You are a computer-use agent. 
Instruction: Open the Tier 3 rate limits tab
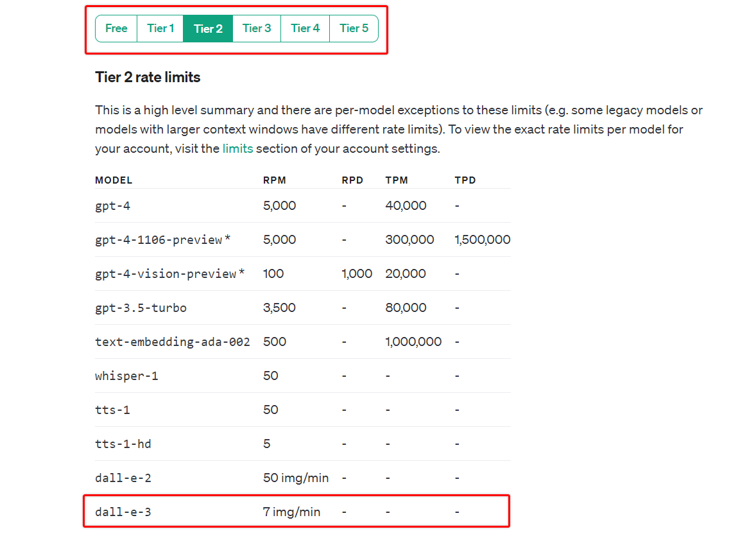257,28
